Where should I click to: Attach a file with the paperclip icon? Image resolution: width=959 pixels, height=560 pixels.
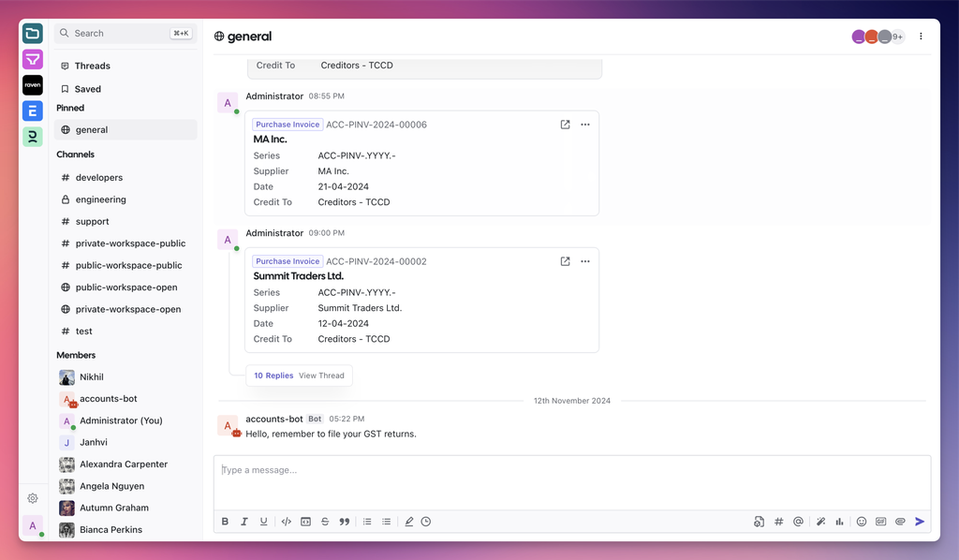pyautogui.click(x=901, y=522)
